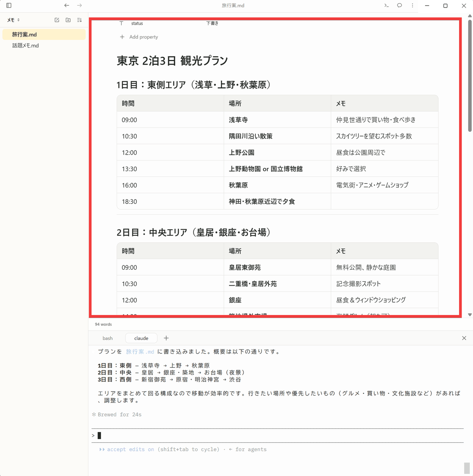This screenshot has width=473, height=476.
Task: Open the 旅行案.md link in terminal output
Action: [140, 351]
